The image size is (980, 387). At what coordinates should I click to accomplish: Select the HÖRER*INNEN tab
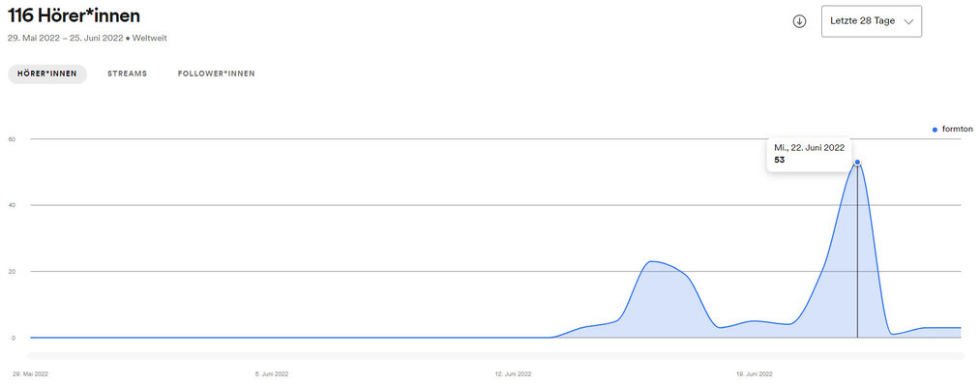[47, 74]
